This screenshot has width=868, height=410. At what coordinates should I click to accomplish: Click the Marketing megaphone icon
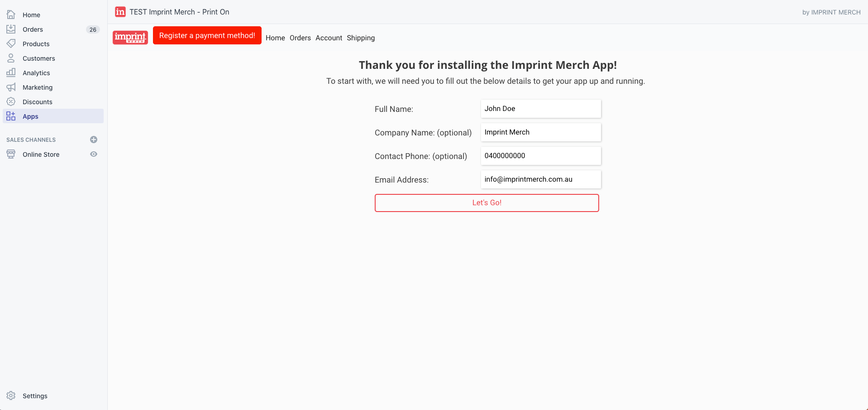coord(11,87)
